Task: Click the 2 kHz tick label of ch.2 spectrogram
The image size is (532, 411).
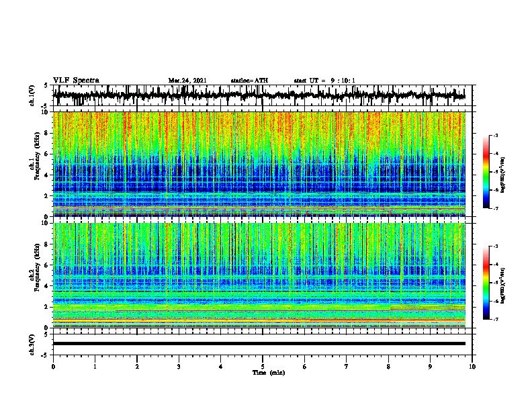Action: (47, 307)
